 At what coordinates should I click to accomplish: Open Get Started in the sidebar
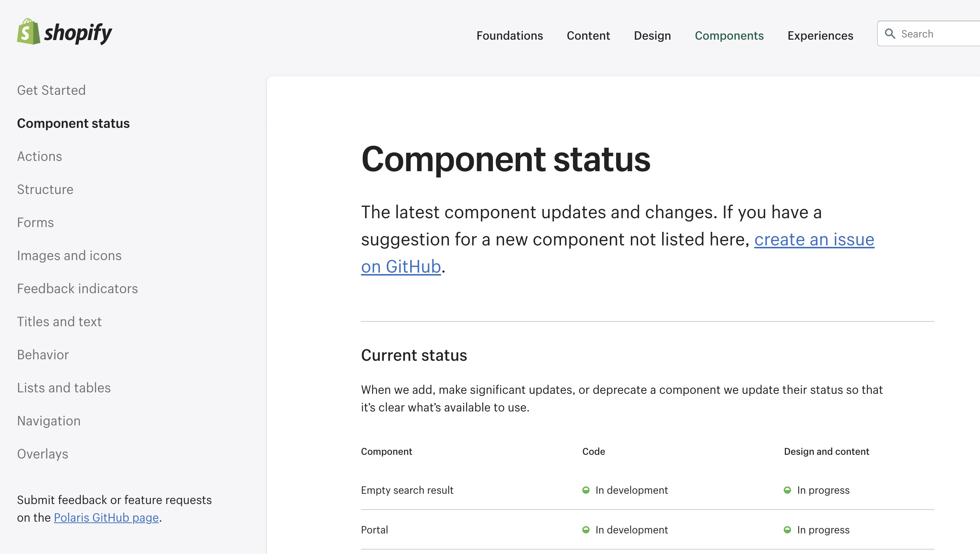click(51, 90)
